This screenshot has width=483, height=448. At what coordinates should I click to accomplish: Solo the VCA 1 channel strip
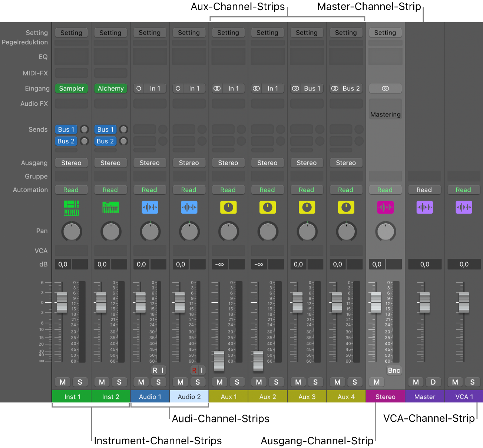[x=472, y=382]
